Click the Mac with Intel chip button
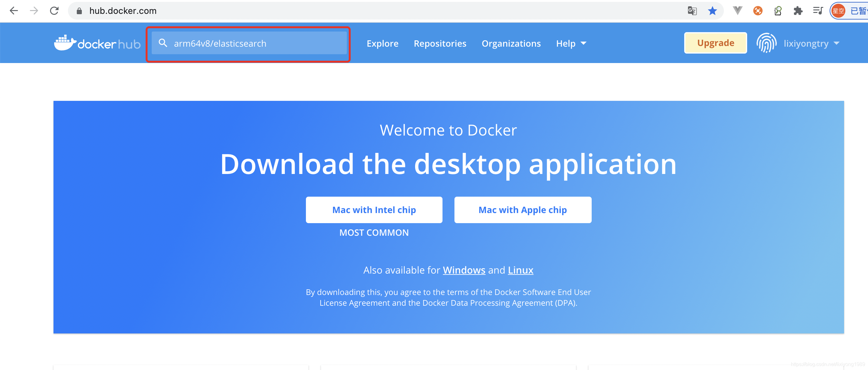Image resolution: width=868 pixels, height=370 pixels. [374, 210]
